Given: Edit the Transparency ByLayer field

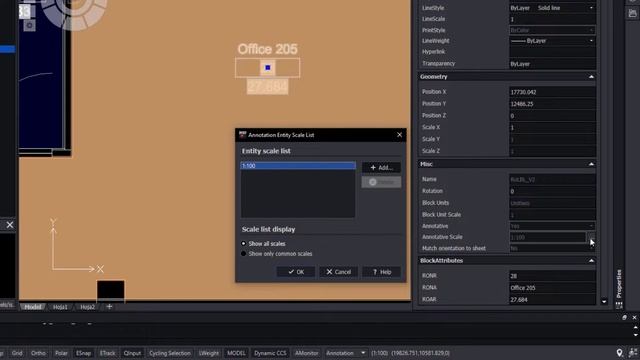Looking at the screenshot, I should pos(552,64).
